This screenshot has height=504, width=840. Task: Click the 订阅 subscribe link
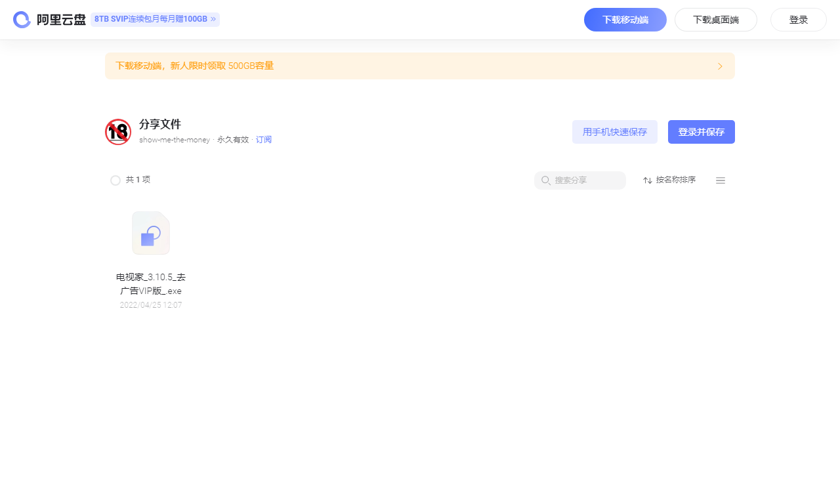264,140
